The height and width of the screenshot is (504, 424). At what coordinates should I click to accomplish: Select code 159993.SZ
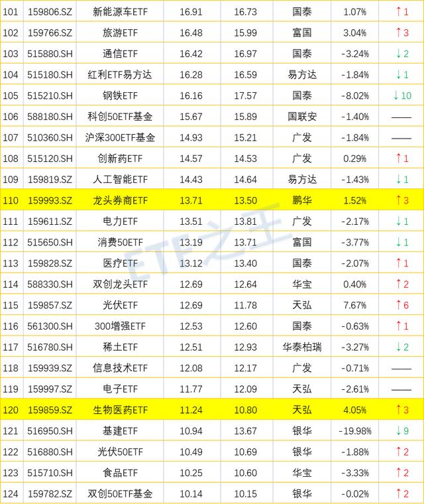[x=50, y=200]
